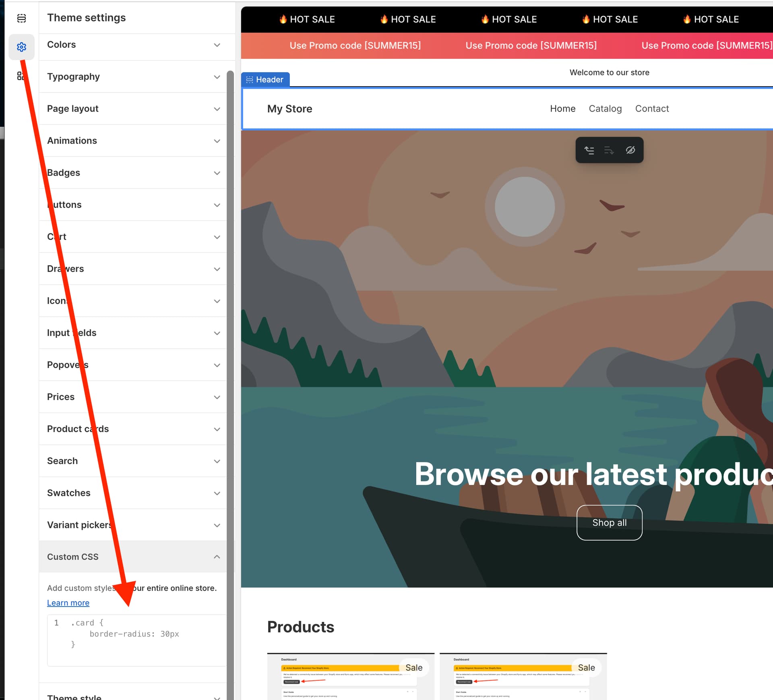Viewport: 773px width, 700px height.
Task: Click the Learn more link
Action: 68,603
